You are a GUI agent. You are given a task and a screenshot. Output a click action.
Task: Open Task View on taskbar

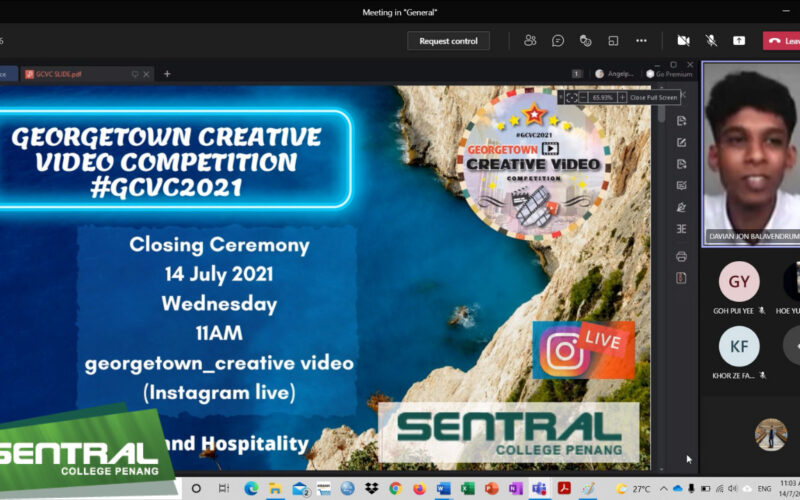click(223, 488)
